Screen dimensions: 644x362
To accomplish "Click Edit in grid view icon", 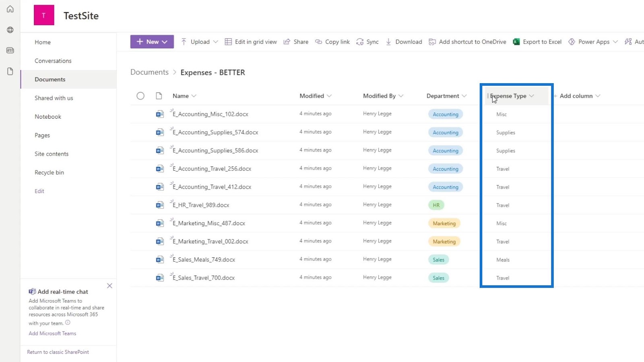I will click(x=228, y=42).
